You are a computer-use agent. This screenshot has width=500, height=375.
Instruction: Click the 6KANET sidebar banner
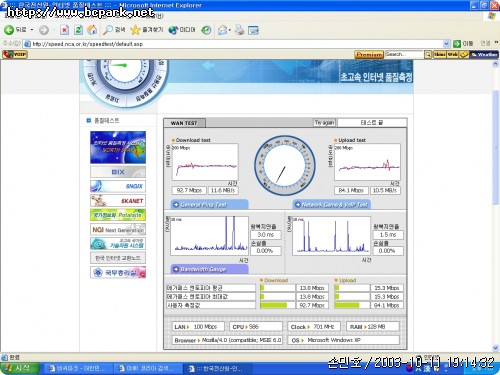click(x=118, y=201)
